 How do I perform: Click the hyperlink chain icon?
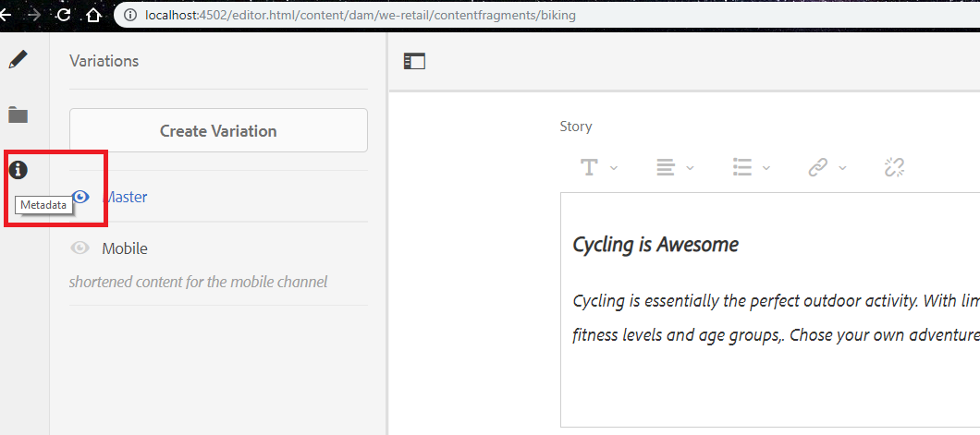817,167
